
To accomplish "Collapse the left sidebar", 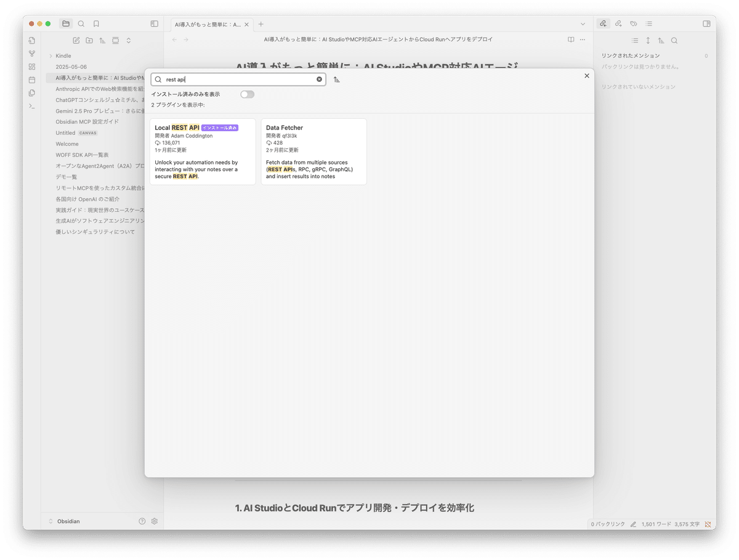I will point(155,23).
